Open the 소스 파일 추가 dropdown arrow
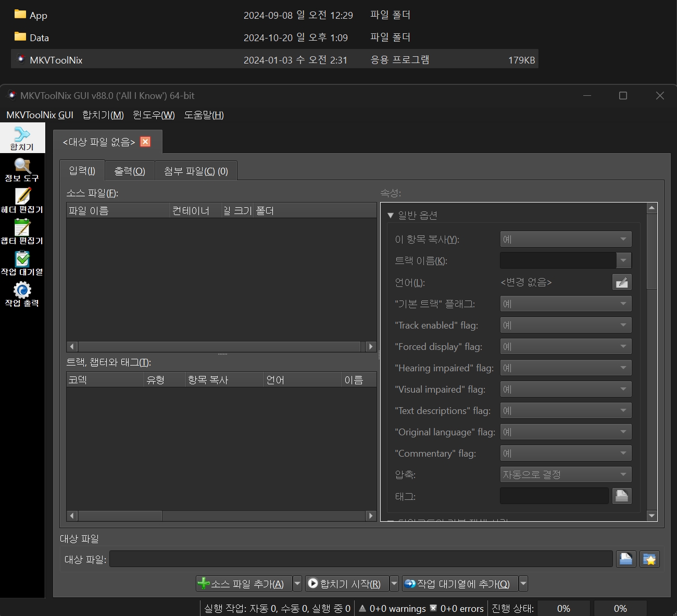677x616 pixels. click(297, 584)
